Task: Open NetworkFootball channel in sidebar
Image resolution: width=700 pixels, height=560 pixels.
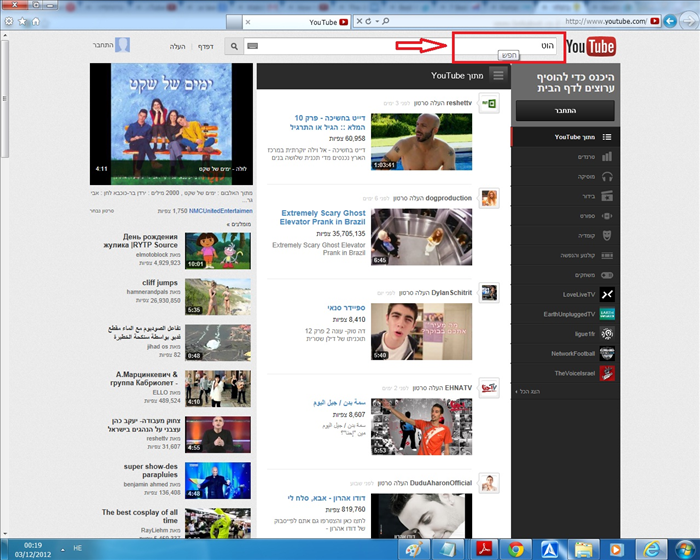Action: 565,353
